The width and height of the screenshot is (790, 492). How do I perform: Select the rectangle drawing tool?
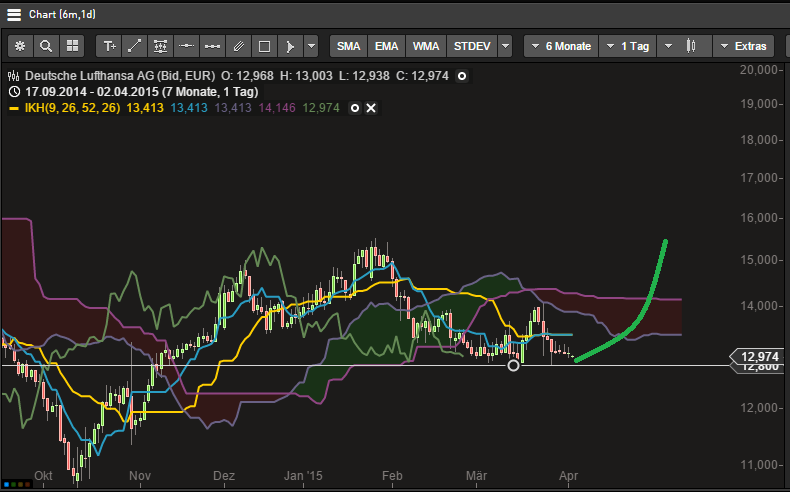click(265, 46)
